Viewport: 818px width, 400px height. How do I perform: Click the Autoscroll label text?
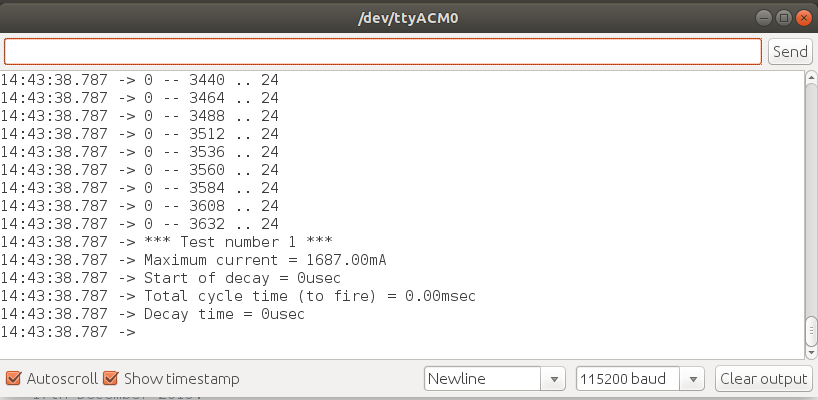point(62,379)
